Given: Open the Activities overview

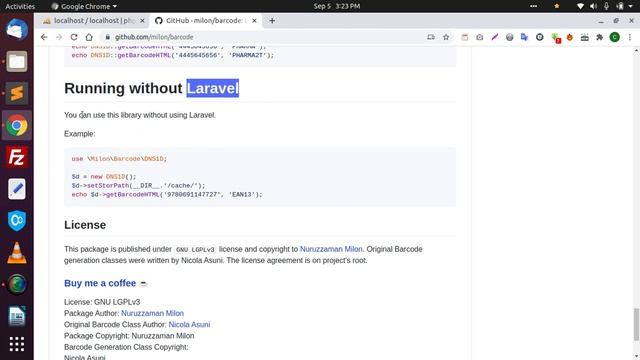Looking at the screenshot, I should click(20, 6).
